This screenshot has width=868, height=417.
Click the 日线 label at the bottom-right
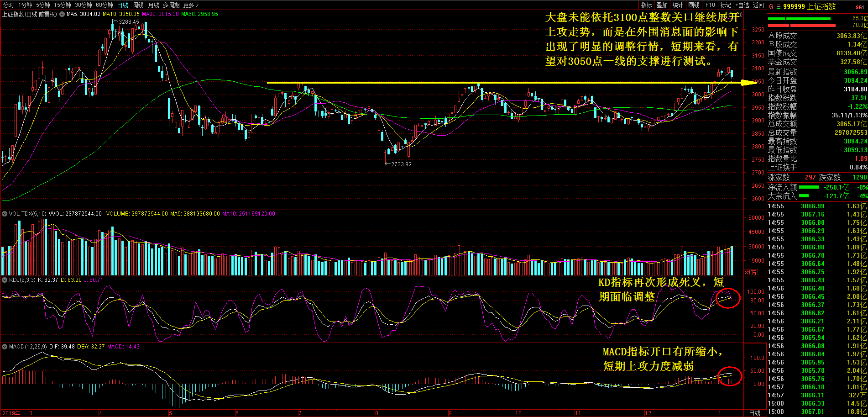(x=755, y=413)
